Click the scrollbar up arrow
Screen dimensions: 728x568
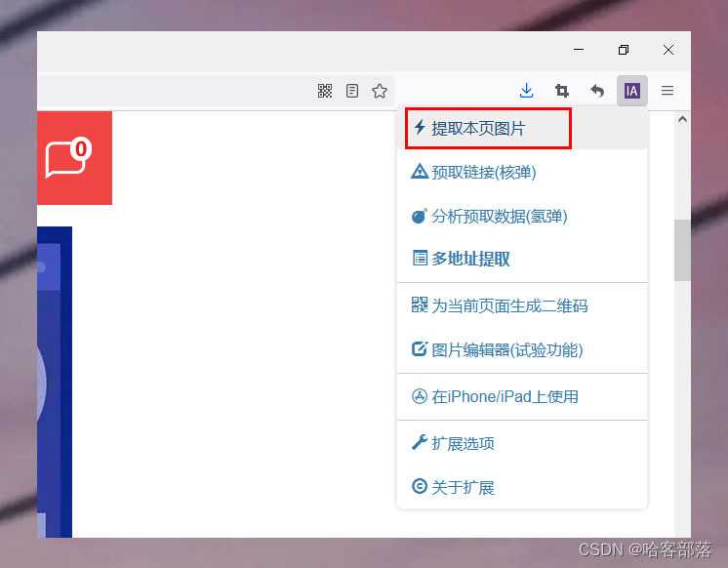click(x=682, y=119)
